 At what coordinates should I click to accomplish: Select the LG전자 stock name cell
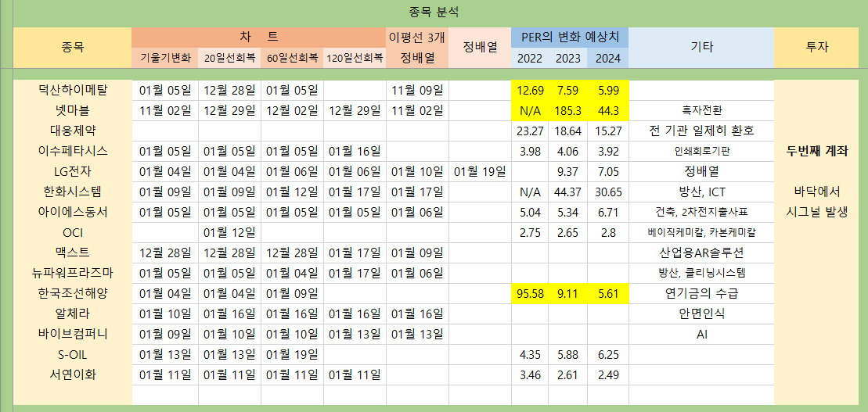73,171
